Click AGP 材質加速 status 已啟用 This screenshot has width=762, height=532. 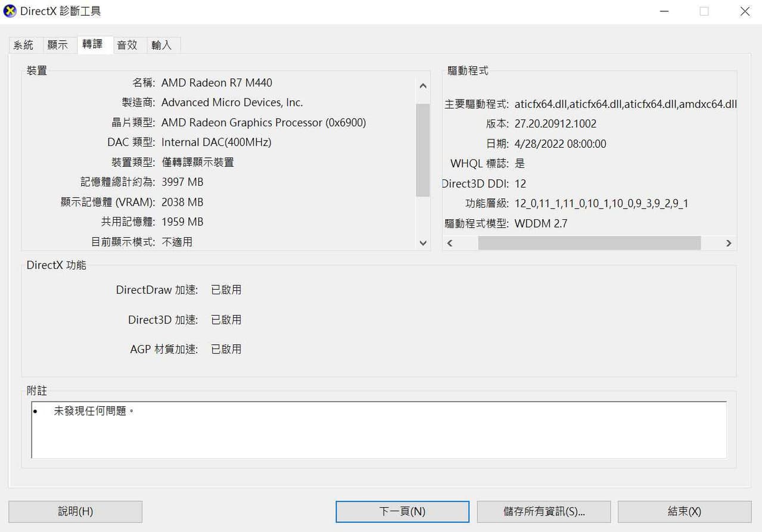(226, 349)
